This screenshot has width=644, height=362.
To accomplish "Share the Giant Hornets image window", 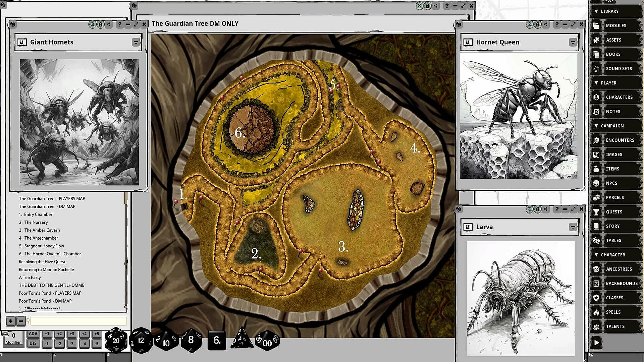I will (108, 24).
